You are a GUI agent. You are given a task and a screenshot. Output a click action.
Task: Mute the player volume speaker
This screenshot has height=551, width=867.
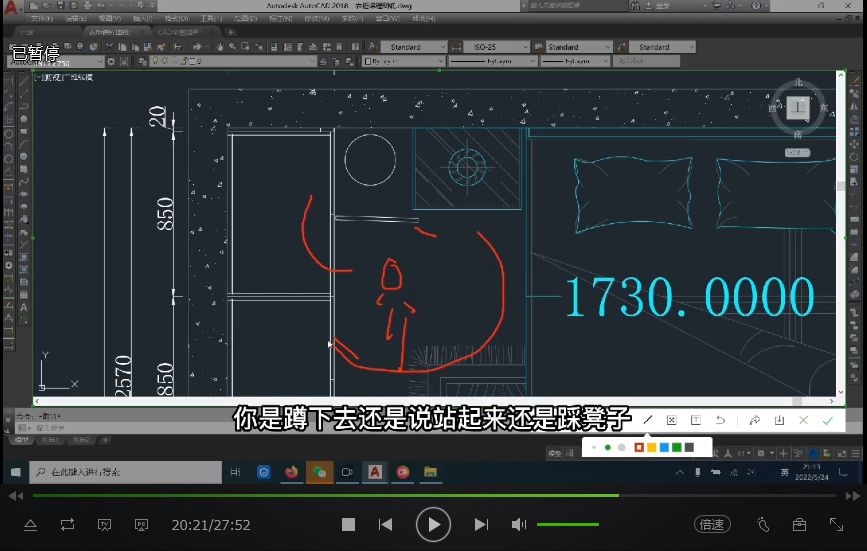pos(519,524)
